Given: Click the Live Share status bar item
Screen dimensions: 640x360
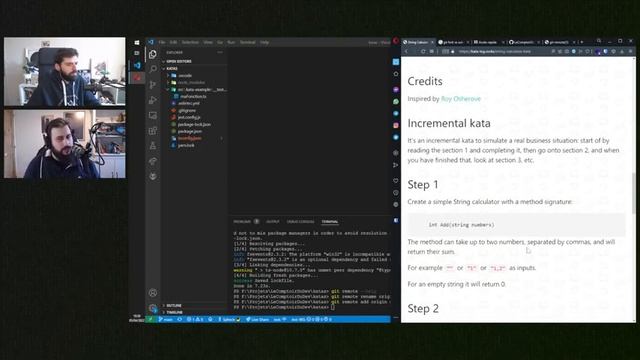Looking at the screenshot, I should [x=257, y=319].
